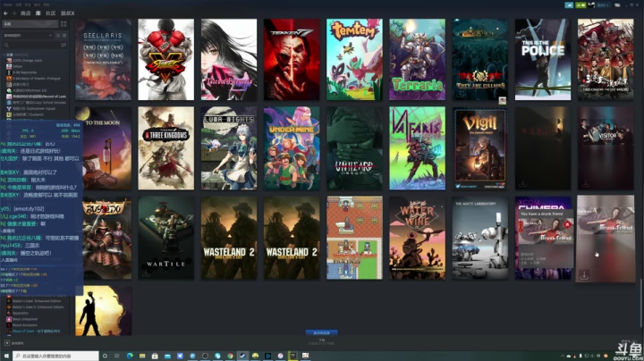Switch to the Community (社区) tab
The height and width of the screenshot is (361, 644).
click(50, 13)
